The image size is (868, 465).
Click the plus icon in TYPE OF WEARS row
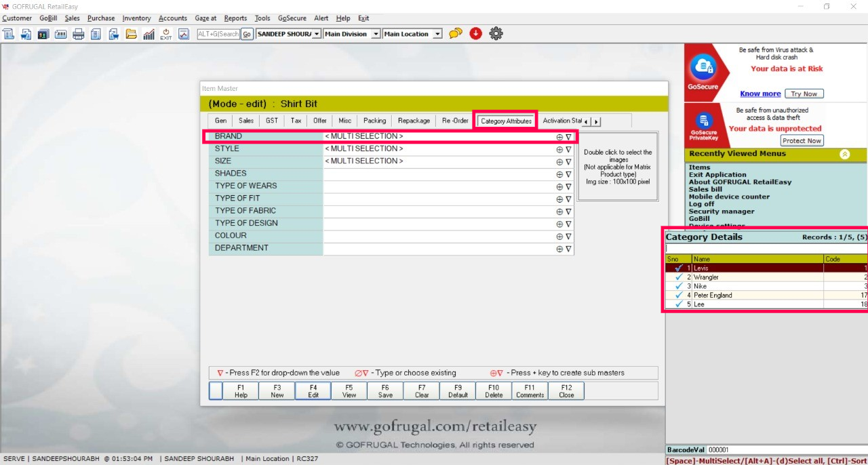click(x=559, y=186)
